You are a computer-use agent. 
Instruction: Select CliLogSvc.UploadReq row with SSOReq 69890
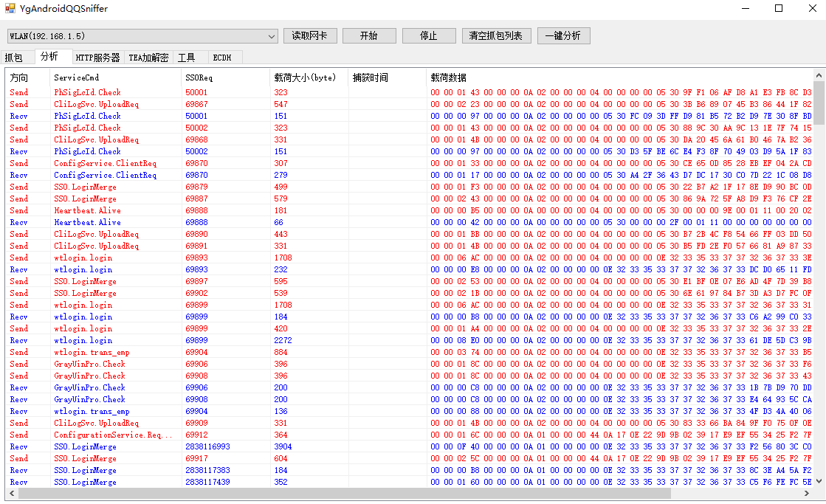click(410, 234)
